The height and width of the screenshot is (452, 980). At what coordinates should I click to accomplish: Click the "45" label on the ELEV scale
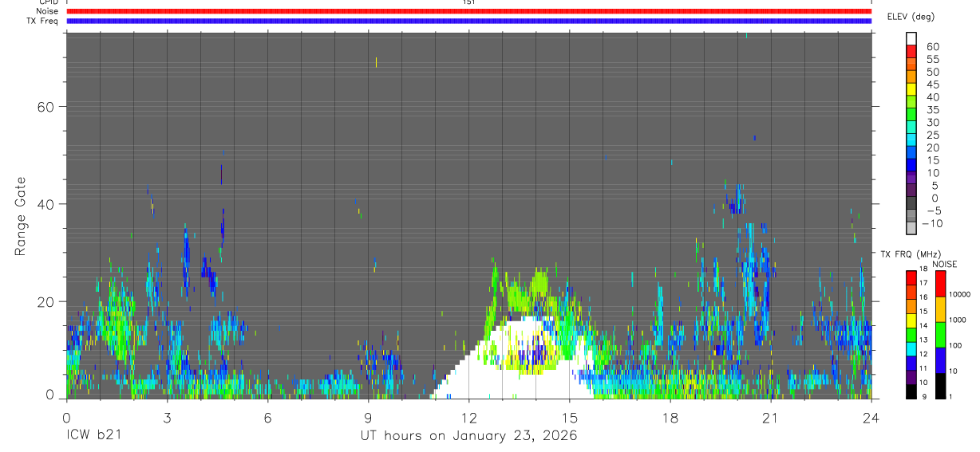932,85
